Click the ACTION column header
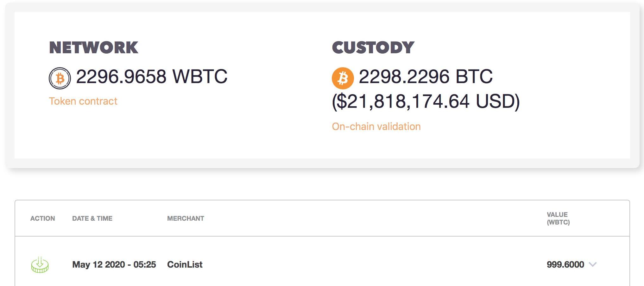644x286 pixels. tap(42, 218)
